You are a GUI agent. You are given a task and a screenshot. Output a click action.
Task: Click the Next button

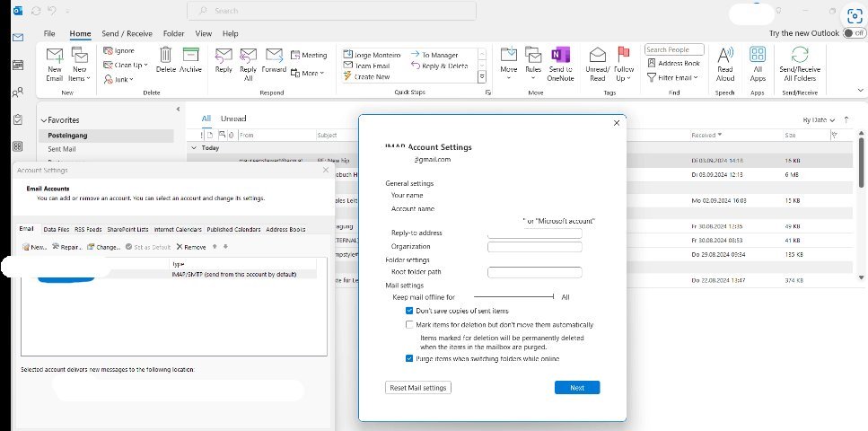pos(577,387)
